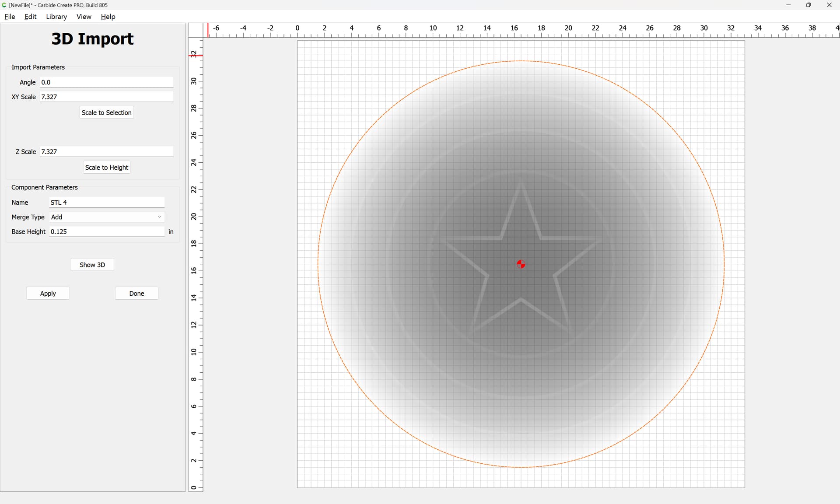840x504 pixels.
Task: Click the Show 3D button
Action: (92, 265)
